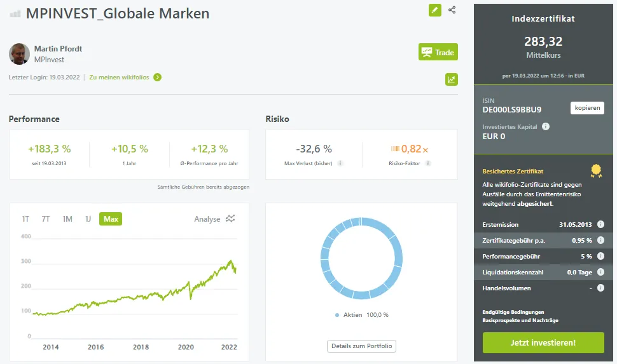This screenshot has height=364, width=617.
Task: Click the +10,5 % one-year value
Action: [x=130, y=149]
